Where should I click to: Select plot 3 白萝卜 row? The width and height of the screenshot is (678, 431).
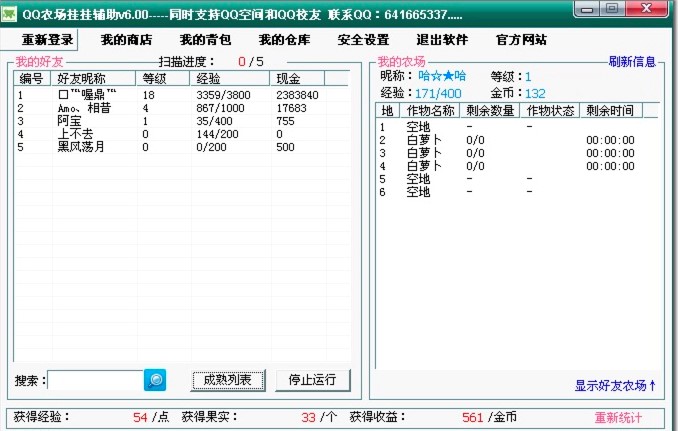(517, 153)
